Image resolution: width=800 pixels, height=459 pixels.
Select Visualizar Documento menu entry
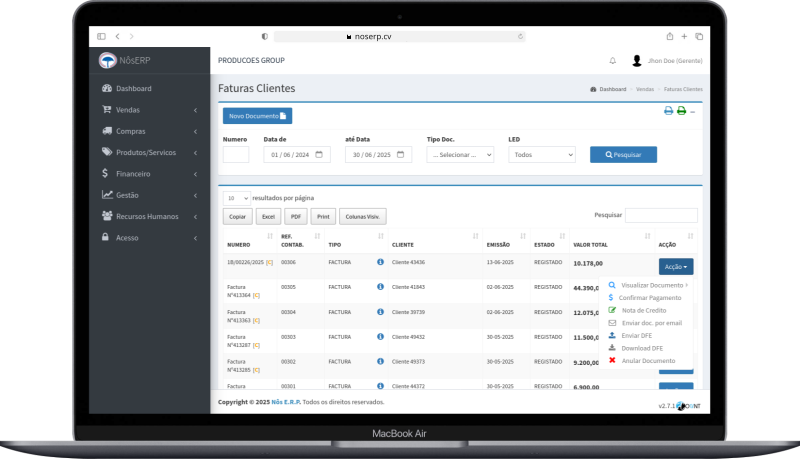pyautogui.click(x=647, y=285)
